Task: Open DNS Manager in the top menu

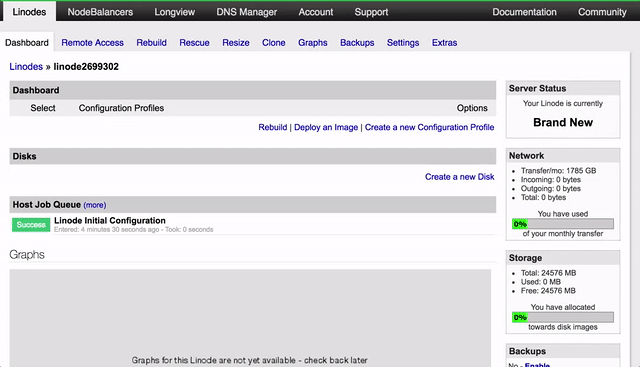Action: point(247,12)
